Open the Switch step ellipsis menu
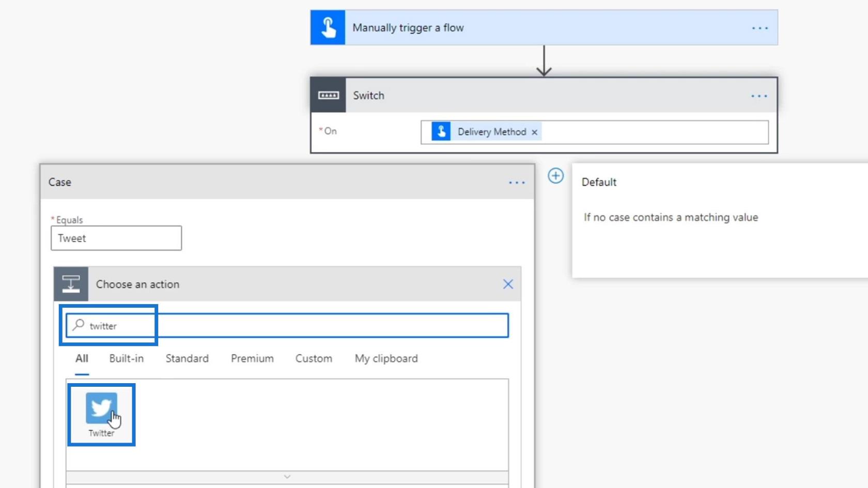Viewport: 868px width, 488px height. click(x=759, y=96)
